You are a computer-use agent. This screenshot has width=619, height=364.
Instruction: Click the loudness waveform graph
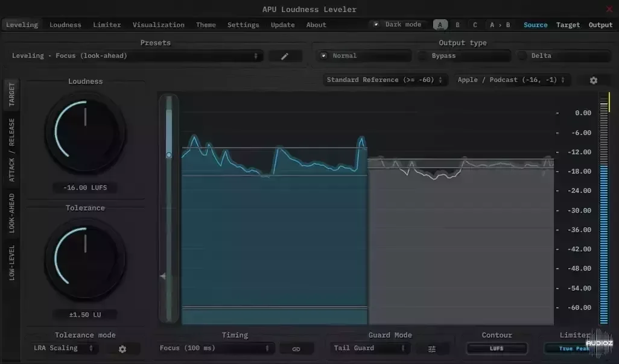point(367,209)
